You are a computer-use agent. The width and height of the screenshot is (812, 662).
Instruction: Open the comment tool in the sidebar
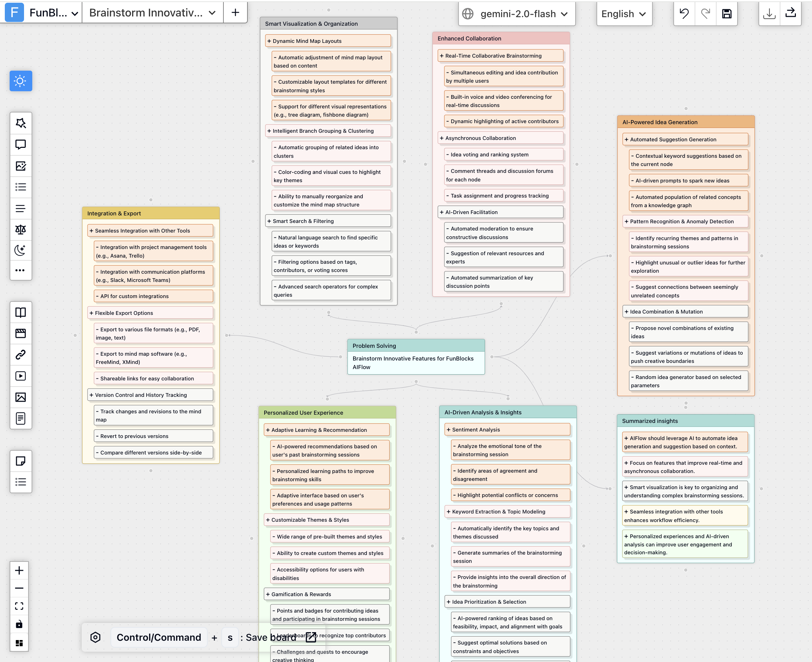point(21,144)
